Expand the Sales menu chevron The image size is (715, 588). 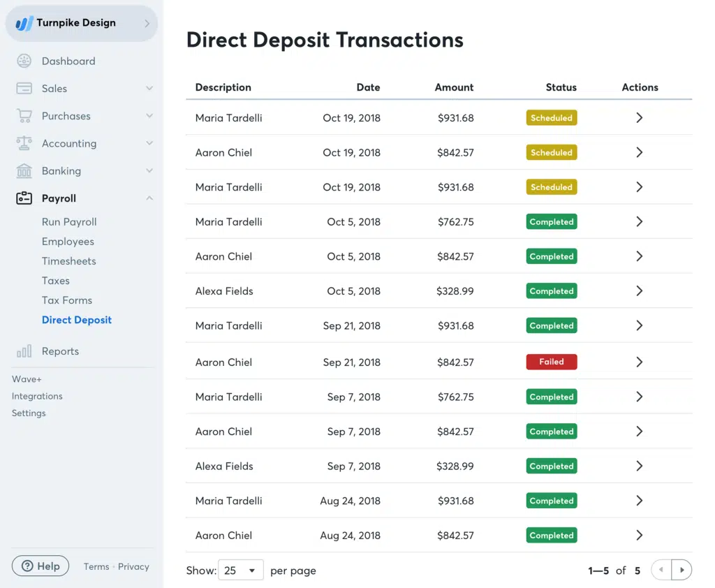point(149,89)
